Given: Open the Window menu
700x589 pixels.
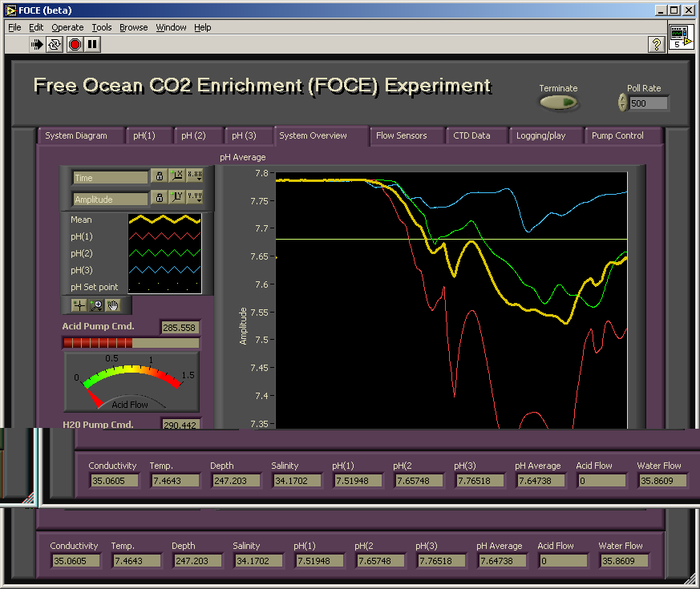Looking at the screenshot, I should coord(171,27).
